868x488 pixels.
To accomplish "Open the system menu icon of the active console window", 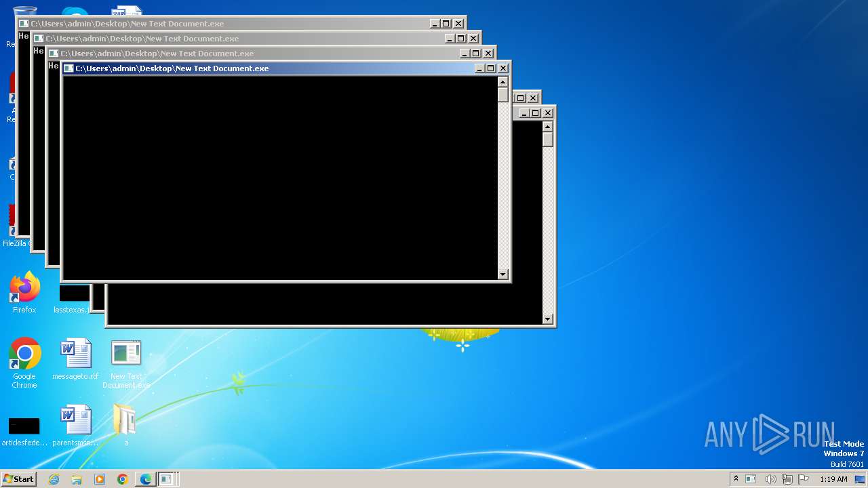I will pyautogui.click(x=68, y=68).
